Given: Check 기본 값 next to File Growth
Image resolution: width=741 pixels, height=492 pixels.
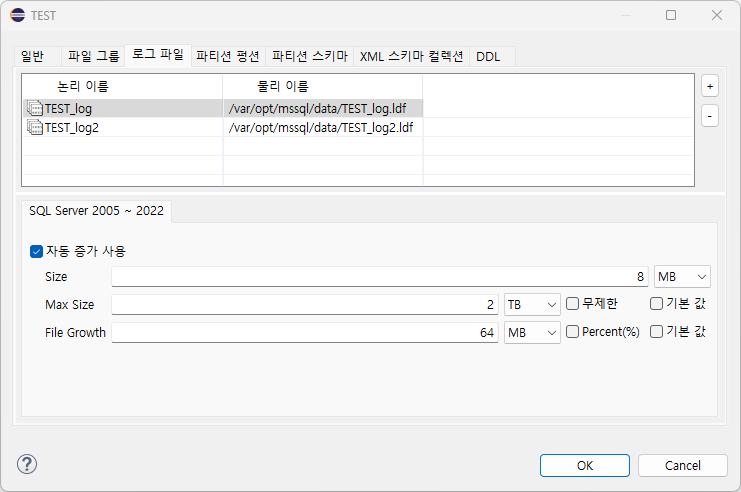Looking at the screenshot, I should (656, 332).
